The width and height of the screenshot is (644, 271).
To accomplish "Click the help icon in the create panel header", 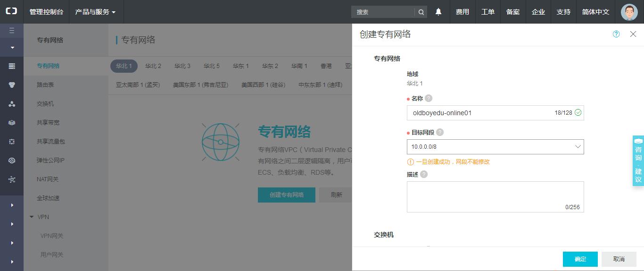I will click(x=616, y=34).
